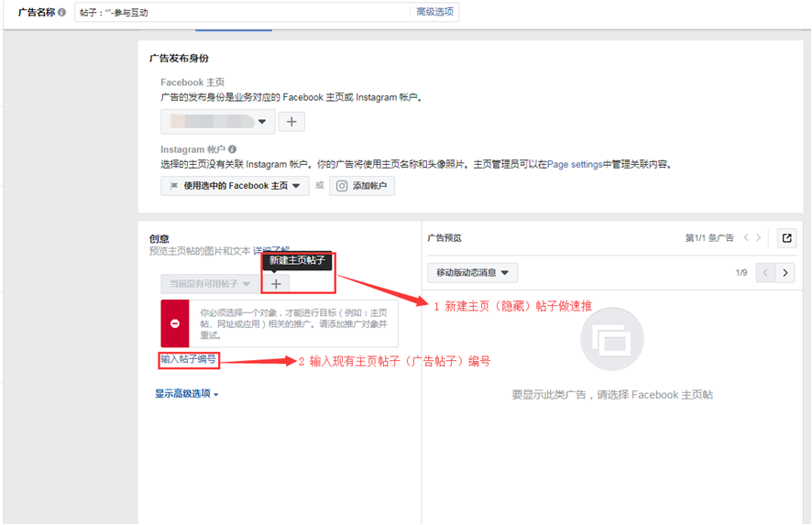Click the plus button to add Facebook page

(x=291, y=122)
